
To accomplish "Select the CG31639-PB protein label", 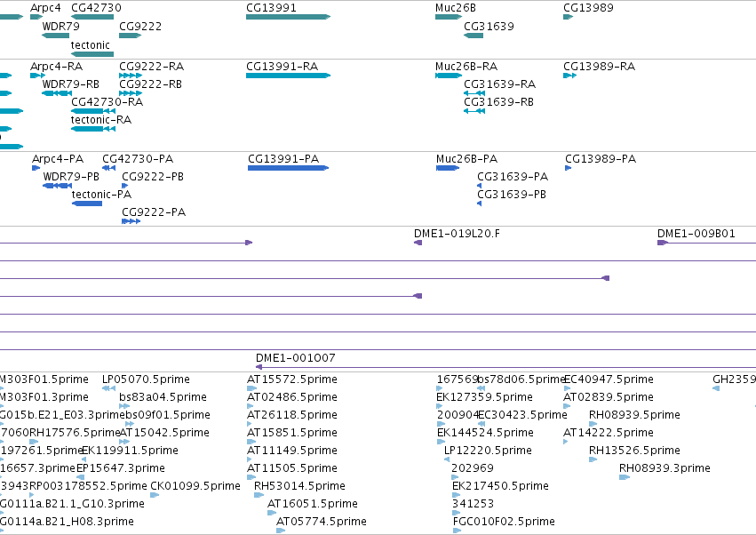I will click(512, 195).
